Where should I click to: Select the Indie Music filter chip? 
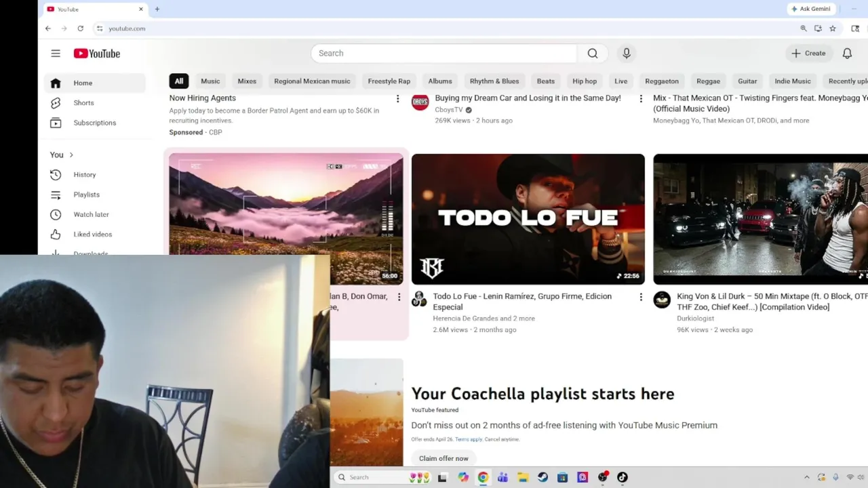pos(793,81)
